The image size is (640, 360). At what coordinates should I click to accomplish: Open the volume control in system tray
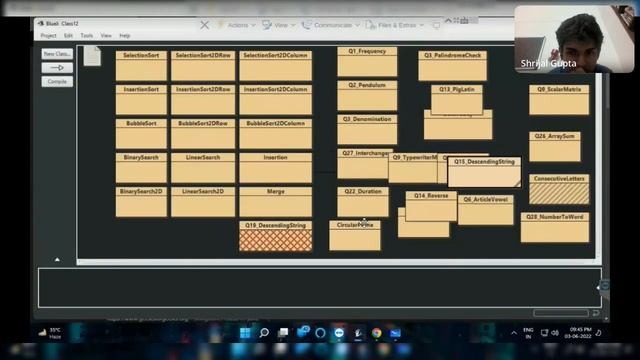pos(555,333)
